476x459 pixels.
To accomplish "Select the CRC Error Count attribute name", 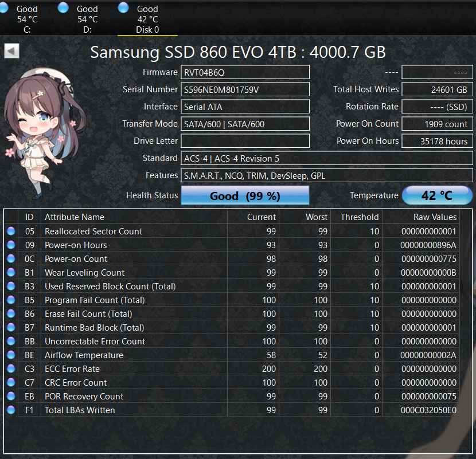I will (76, 383).
